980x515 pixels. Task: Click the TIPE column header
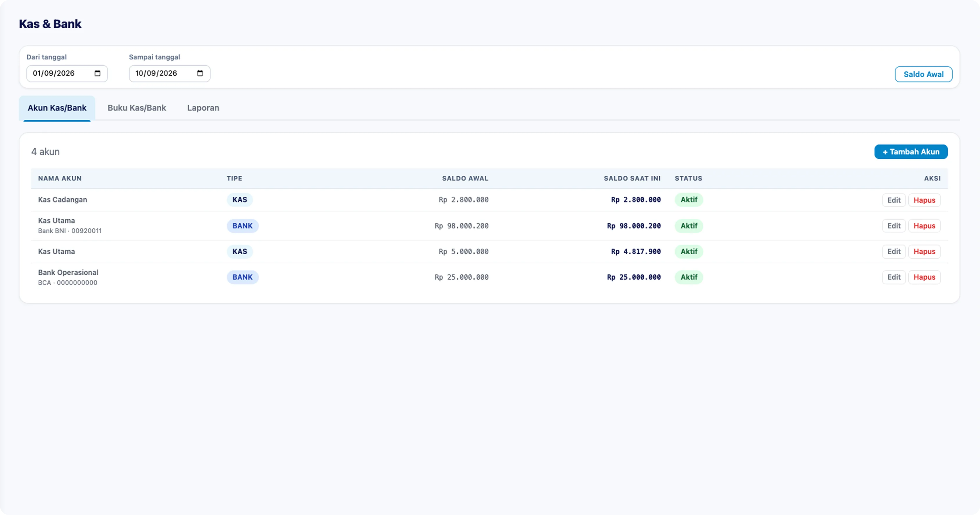(234, 179)
